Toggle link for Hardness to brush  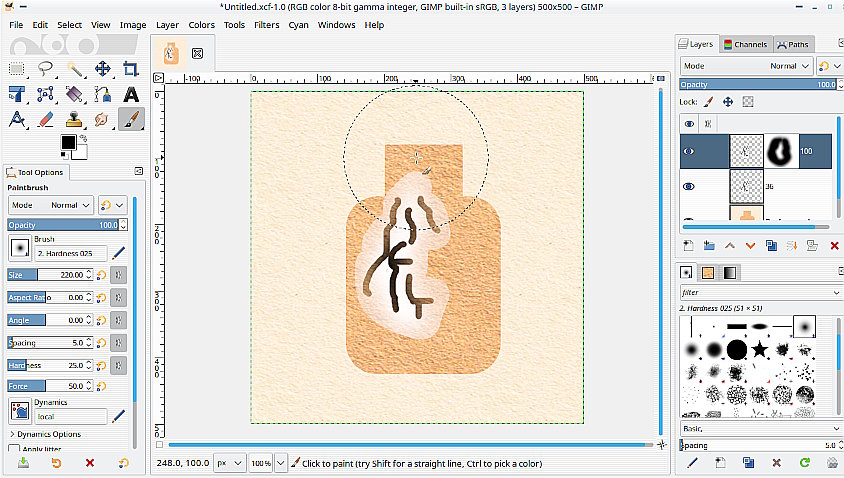(x=118, y=365)
